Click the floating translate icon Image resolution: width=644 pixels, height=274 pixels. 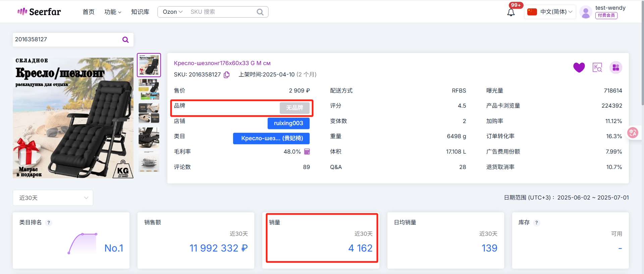tap(633, 133)
